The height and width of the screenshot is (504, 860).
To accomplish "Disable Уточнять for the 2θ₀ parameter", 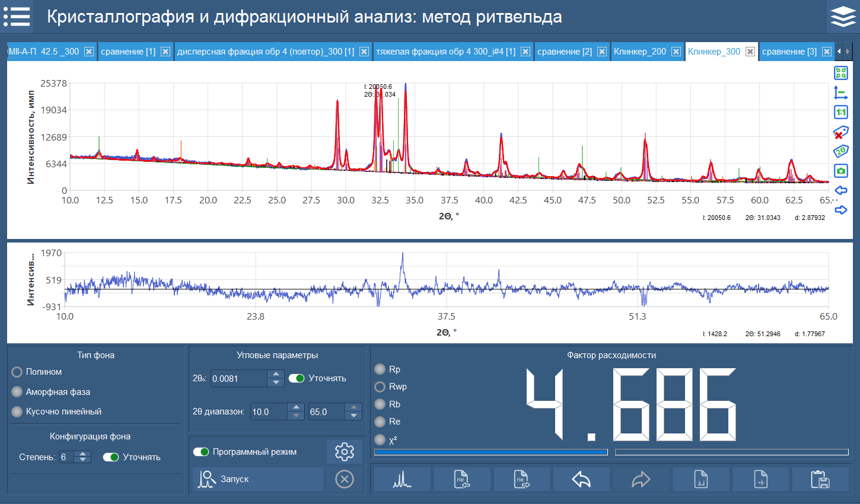I will (x=297, y=378).
